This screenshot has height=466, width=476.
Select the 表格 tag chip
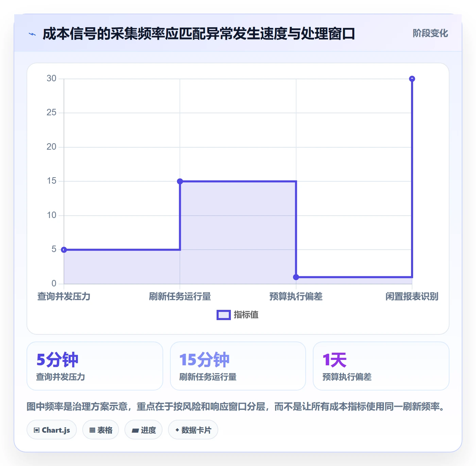coord(101,430)
